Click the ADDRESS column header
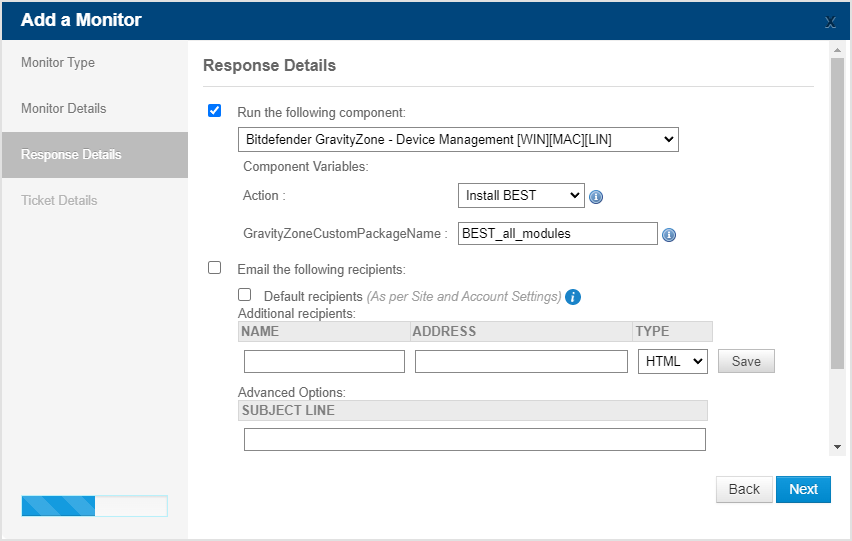 tap(521, 331)
